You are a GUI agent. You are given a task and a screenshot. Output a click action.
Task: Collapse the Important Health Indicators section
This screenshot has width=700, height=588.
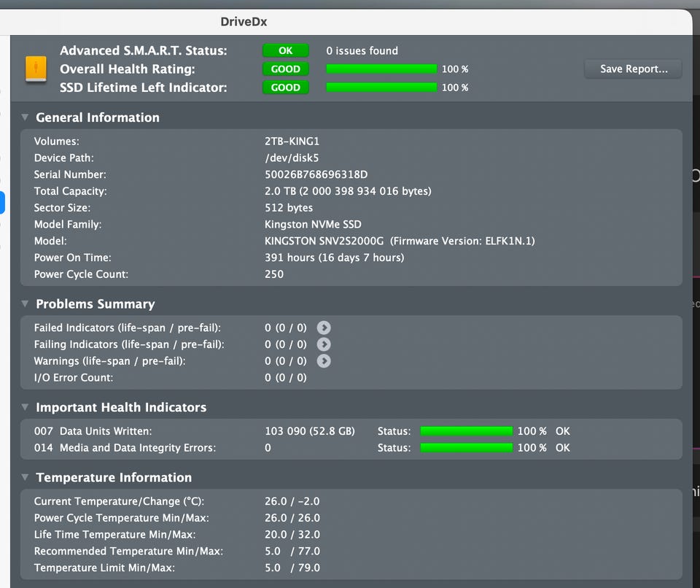pos(25,407)
